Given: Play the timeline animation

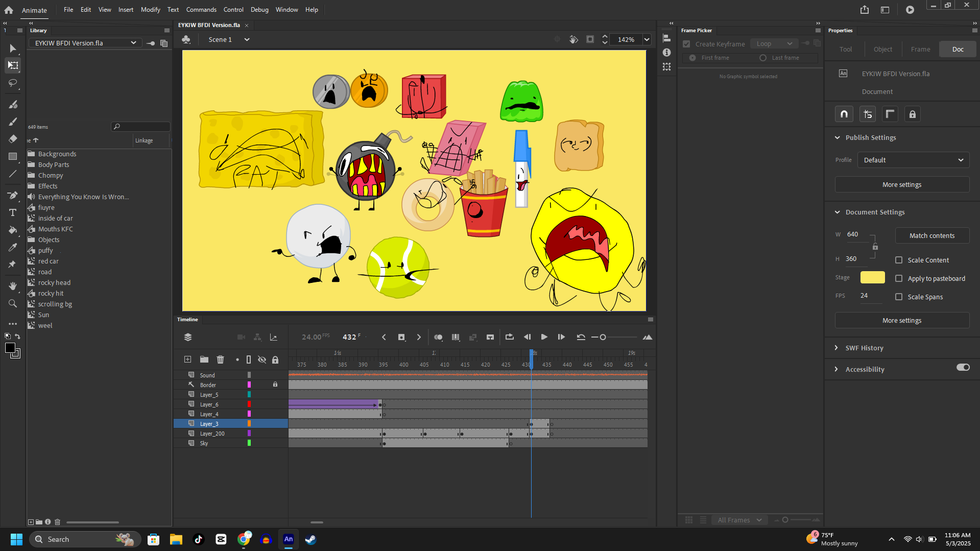Looking at the screenshot, I should click(x=544, y=337).
